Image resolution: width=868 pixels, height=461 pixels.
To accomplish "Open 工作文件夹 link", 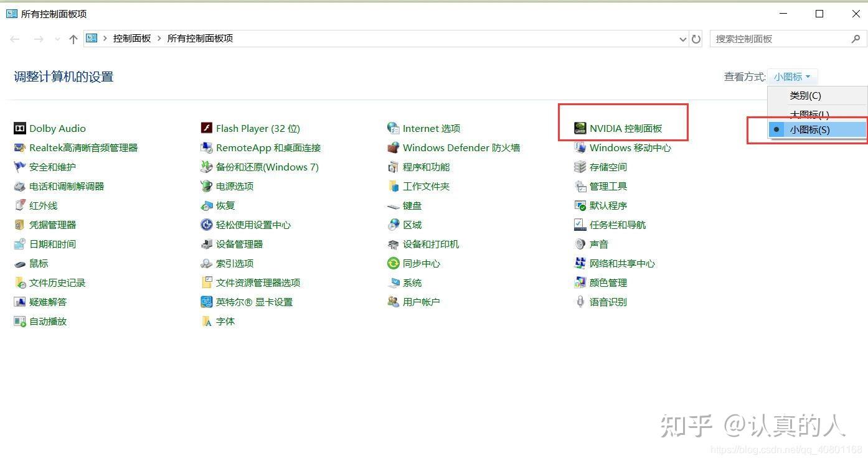I will (426, 187).
